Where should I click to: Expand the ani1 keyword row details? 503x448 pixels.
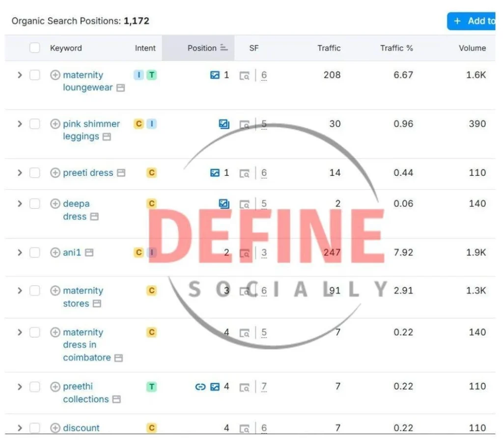[20, 252]
